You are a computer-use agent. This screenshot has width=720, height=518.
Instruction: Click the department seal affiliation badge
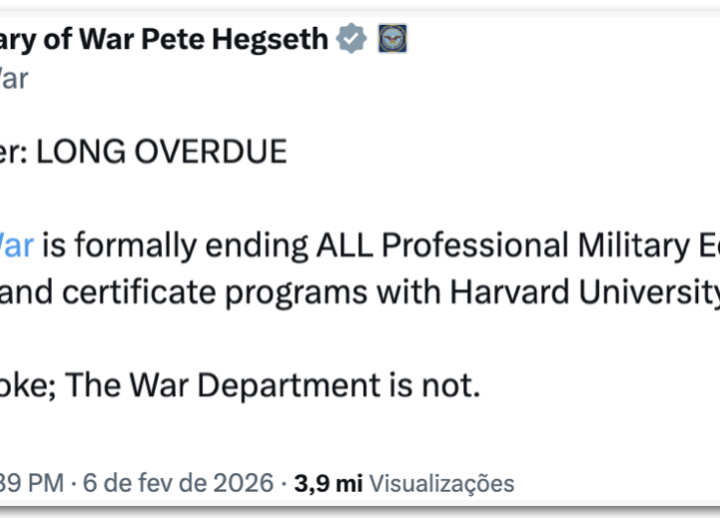(x=391, y=40)
